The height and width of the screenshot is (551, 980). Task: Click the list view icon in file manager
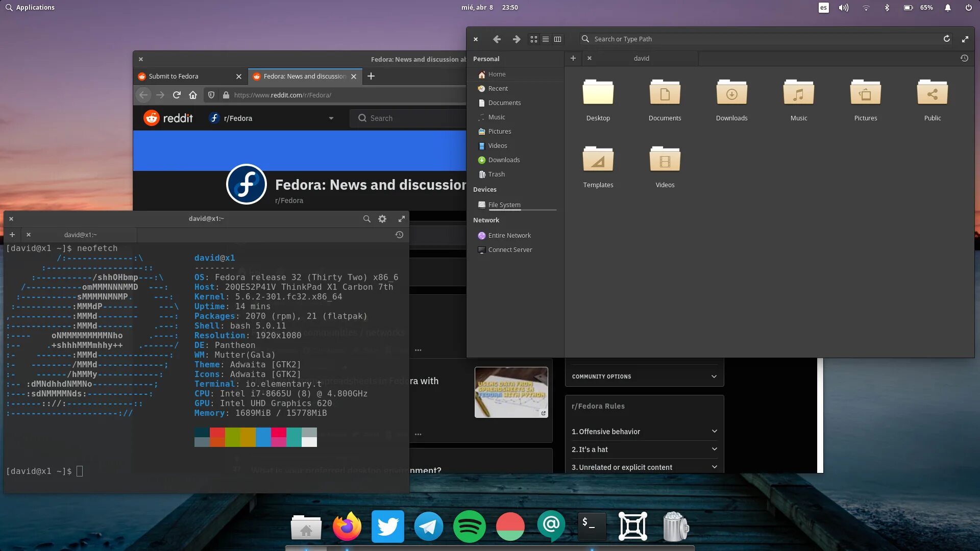(546, 38)
